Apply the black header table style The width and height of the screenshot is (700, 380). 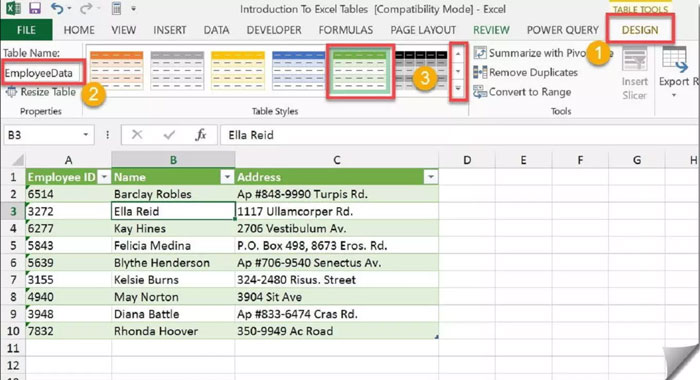pyautogui.click(x=421, y=70)
